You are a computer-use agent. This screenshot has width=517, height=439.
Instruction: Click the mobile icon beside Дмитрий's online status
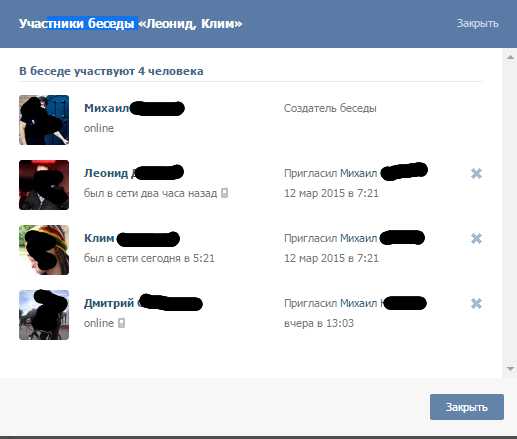click(x=121, y=323)
